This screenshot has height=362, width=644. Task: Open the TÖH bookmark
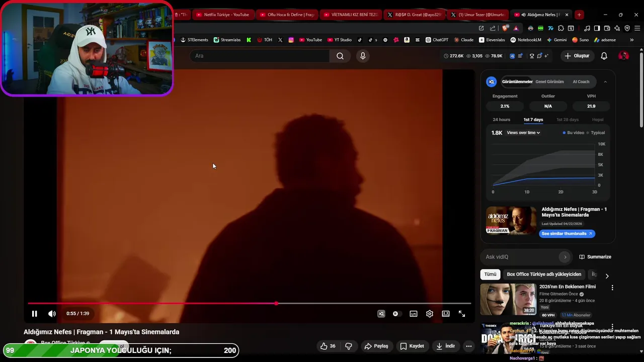coord(264,40)
